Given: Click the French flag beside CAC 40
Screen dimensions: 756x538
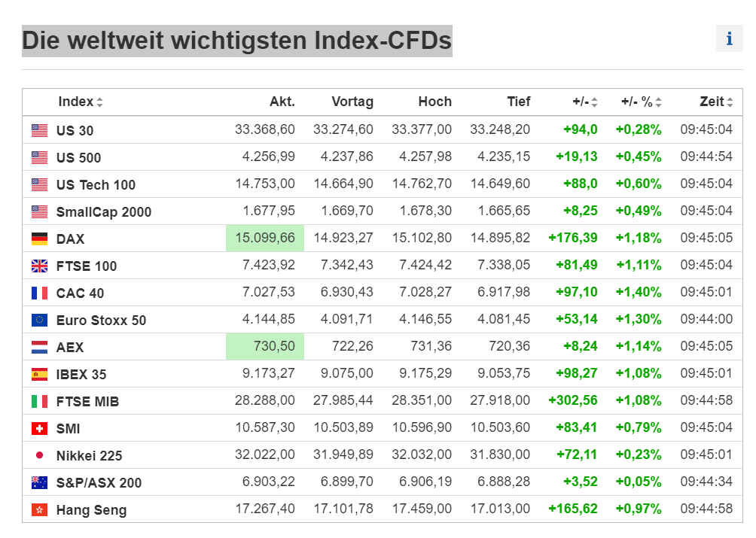Looking at the screenshot, I should (40, 293).
